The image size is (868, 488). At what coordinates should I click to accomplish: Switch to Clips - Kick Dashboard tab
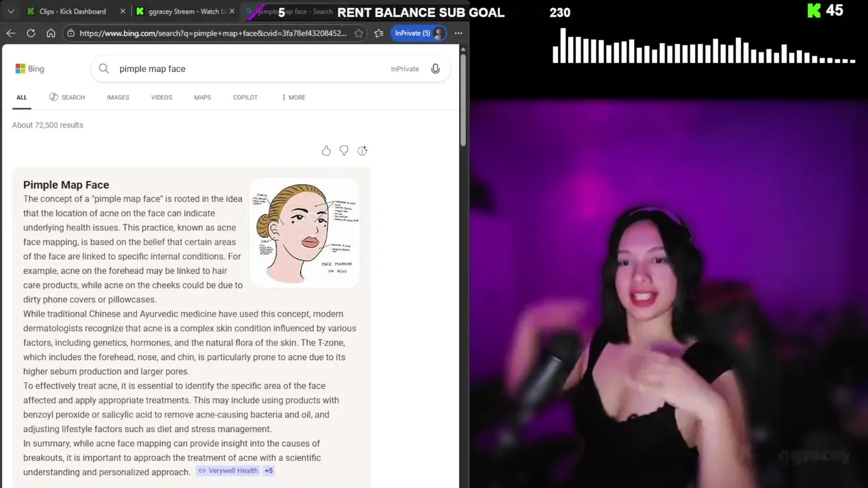tap(72, 12)
